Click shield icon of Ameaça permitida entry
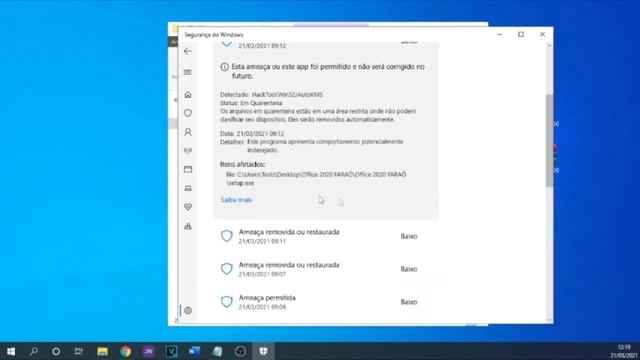 click(x=227, y=302)
